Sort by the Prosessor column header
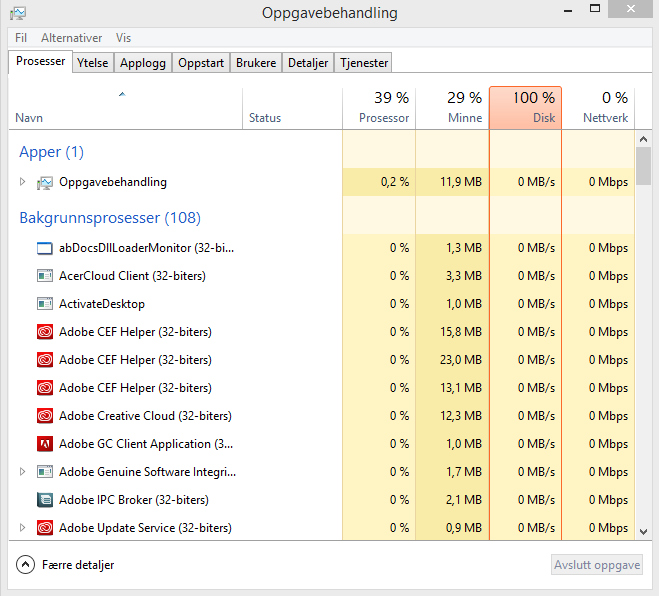Screen dimensions: 659x596 pos(379,108)
